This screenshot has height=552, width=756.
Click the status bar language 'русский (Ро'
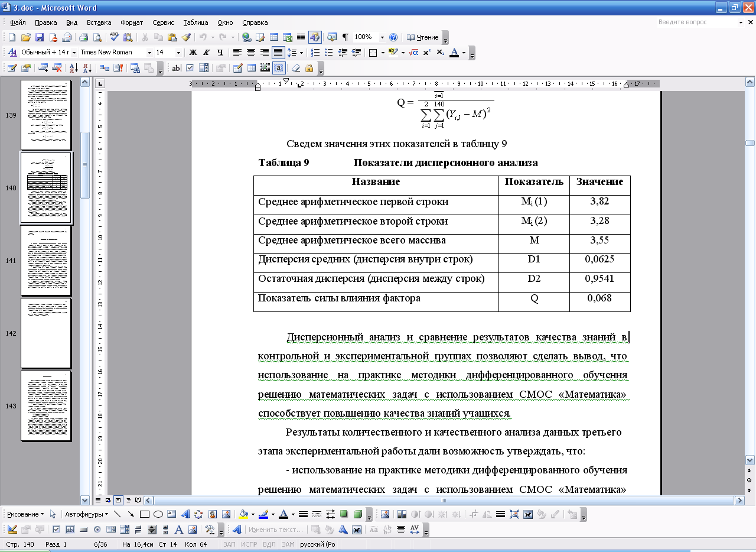click(318, 544)
